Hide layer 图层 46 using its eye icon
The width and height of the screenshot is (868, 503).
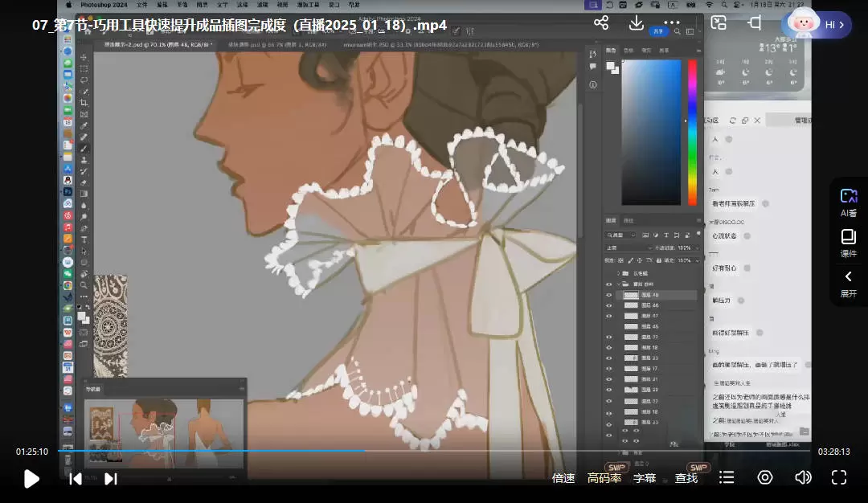(x=609, y=305)
